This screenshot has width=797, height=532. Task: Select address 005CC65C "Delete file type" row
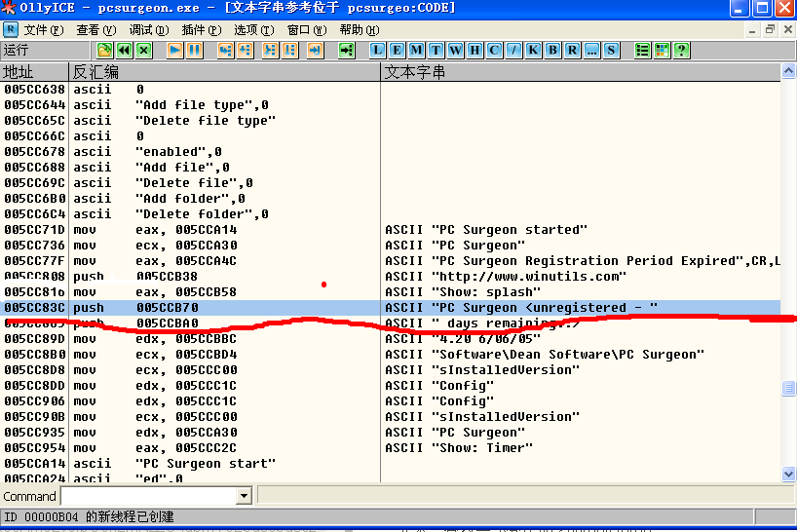(x=391, y=121)
